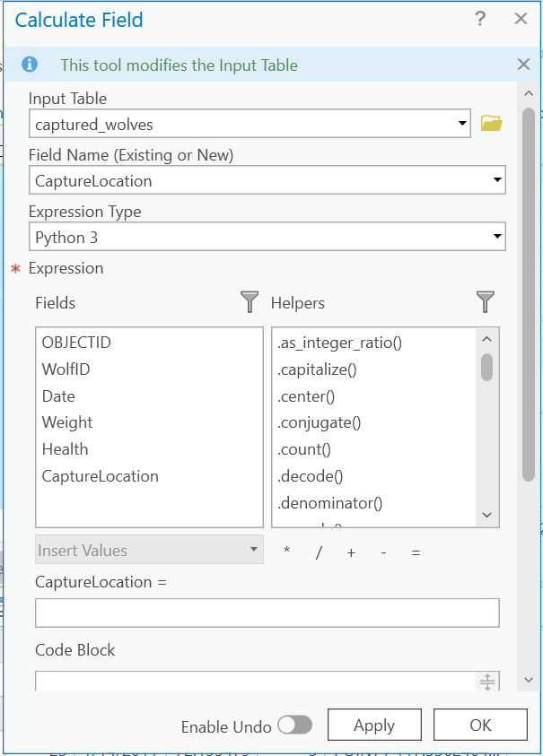Dismiss the info banner with its X
Image resolution: width=543 pixels, height=756 pixels.
coord(523,65)
